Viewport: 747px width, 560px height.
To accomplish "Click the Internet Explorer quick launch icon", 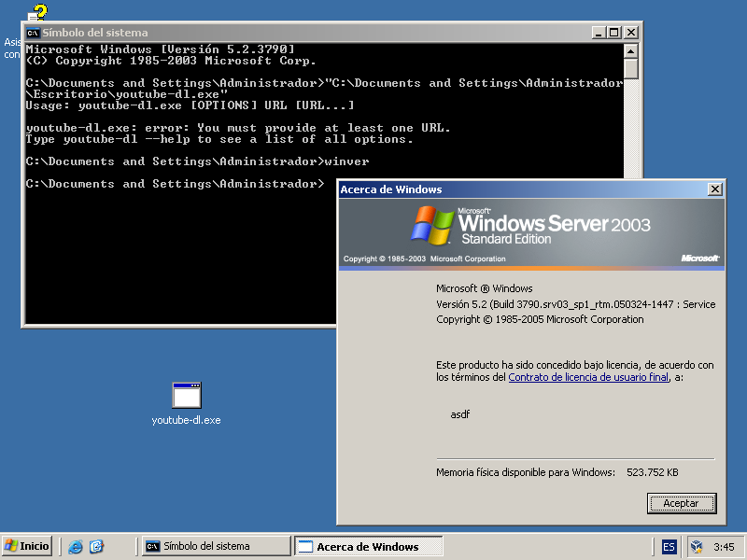I will click(76, 546).
